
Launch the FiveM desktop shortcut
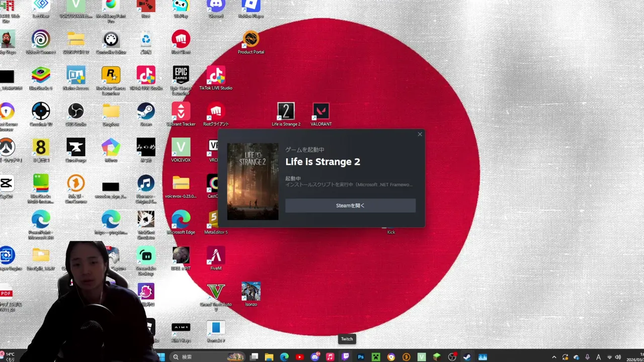pos(216,259)
